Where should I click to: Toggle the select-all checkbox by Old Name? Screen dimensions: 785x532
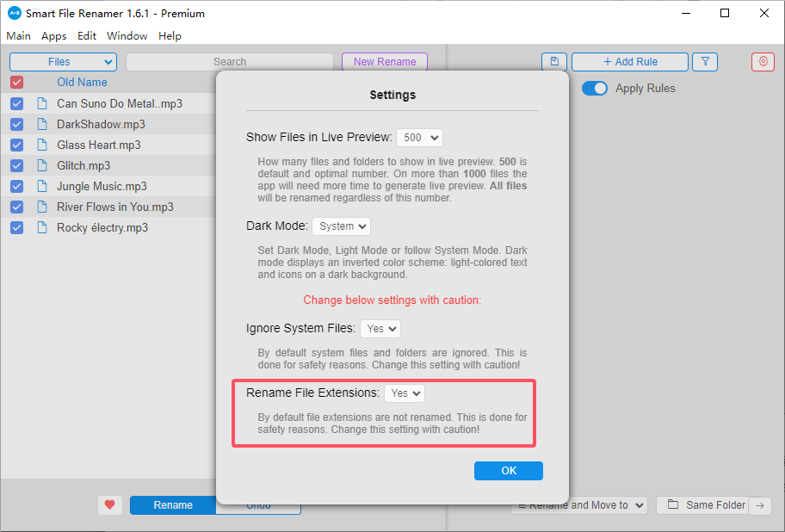click(16, 82)
